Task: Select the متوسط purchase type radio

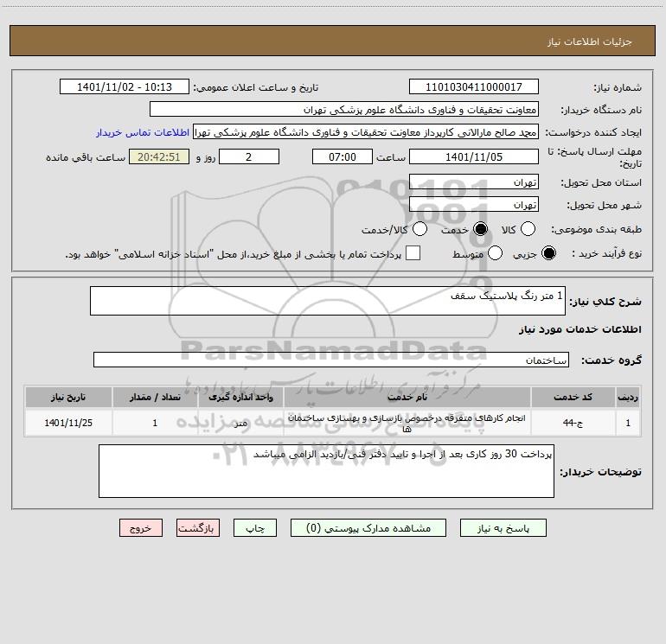Action: tap(495, 253)
